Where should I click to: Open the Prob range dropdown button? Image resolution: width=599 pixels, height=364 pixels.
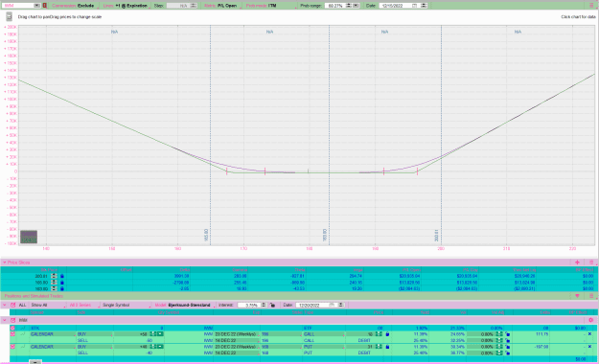(356, 6)
